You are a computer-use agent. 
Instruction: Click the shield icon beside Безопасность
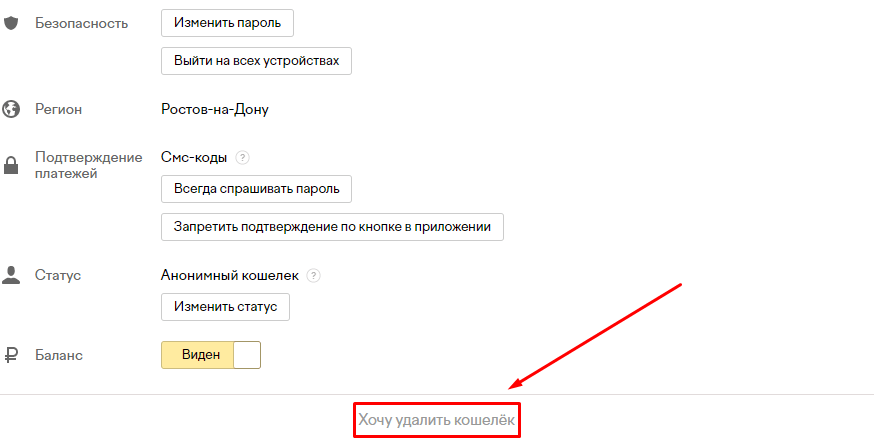12,22
